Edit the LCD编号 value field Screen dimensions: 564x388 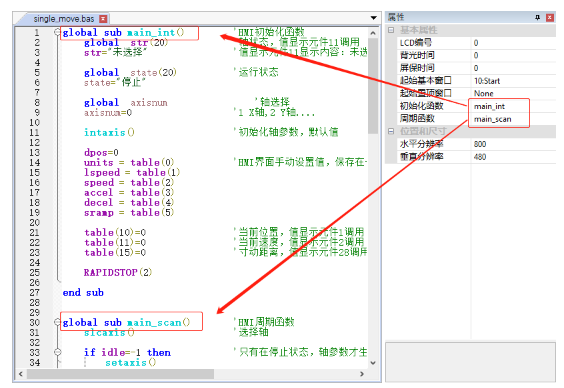click(513, 43)
